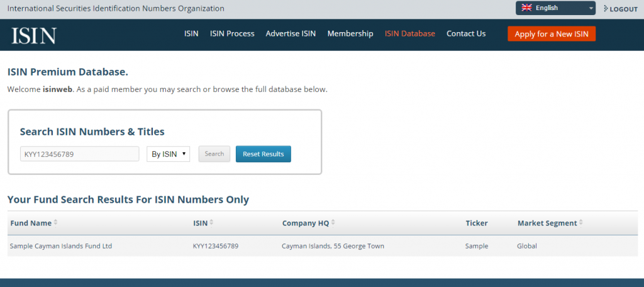Screen dimensions: 644x287
Task: Select the Sample Cayman Islands Fund Ltd row
Action: 323,246
